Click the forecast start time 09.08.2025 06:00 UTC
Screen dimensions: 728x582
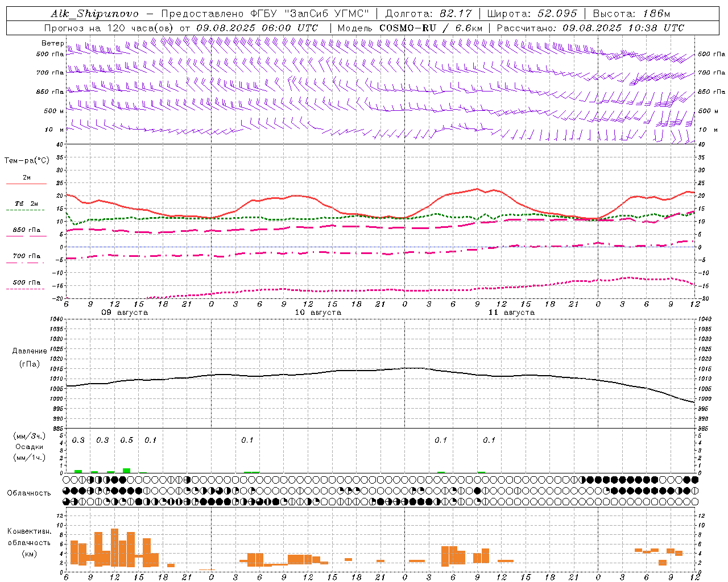click(257, 28)
